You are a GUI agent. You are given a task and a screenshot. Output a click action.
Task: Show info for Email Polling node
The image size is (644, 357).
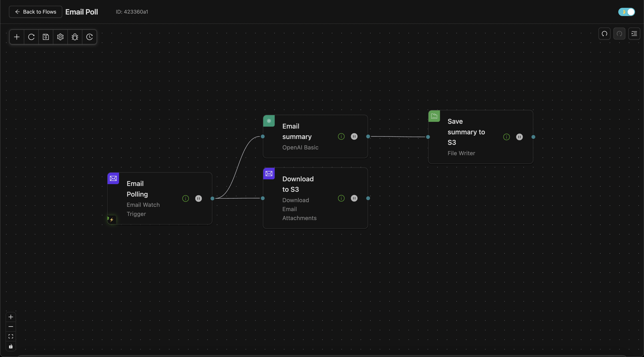point(185,198)
